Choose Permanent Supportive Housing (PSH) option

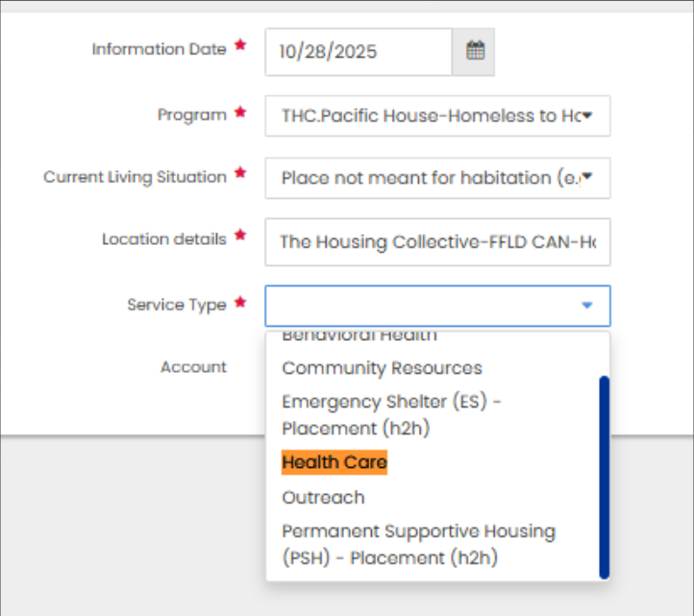click(x=418, y=544)
